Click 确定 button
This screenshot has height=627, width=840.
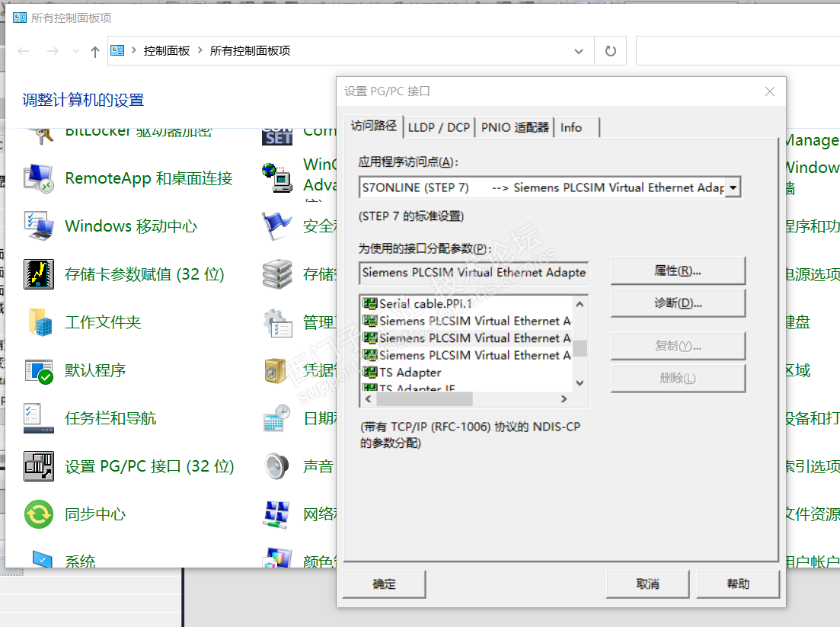384,584
